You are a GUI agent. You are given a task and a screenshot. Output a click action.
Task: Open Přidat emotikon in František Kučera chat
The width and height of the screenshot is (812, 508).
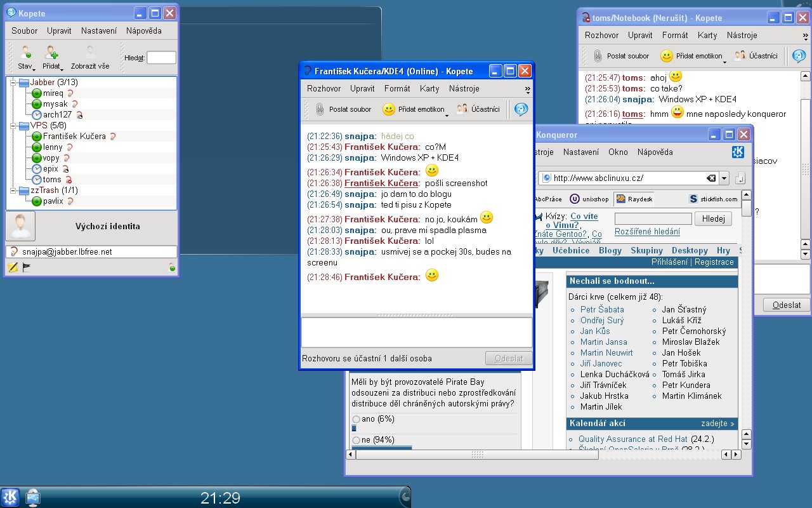[x=416, y=109]
